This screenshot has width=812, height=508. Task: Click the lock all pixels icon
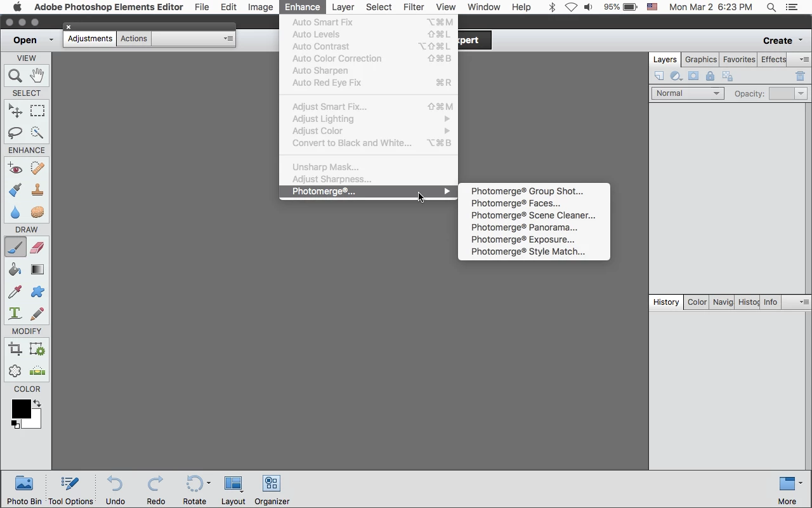[710, 76]
